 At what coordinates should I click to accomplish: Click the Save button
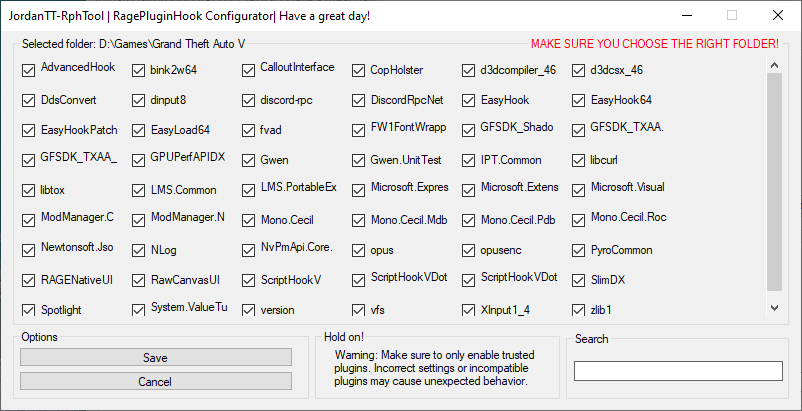click(156, 357)
